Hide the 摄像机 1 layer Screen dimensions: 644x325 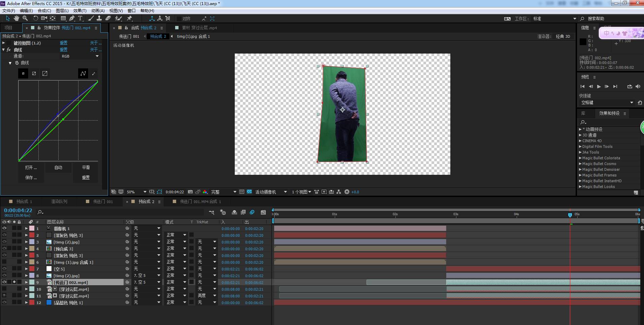point(4,228)
